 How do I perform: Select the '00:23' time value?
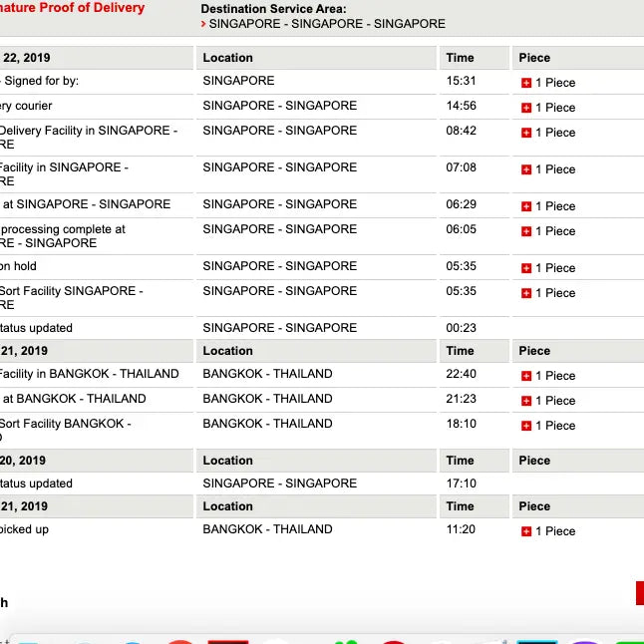462,328
